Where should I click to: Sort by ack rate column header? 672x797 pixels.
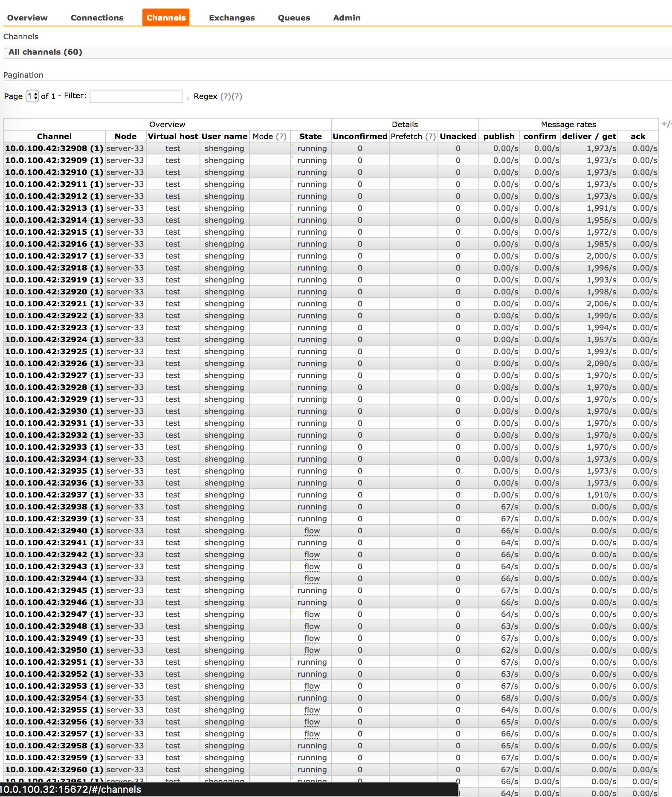pos(638,137)
